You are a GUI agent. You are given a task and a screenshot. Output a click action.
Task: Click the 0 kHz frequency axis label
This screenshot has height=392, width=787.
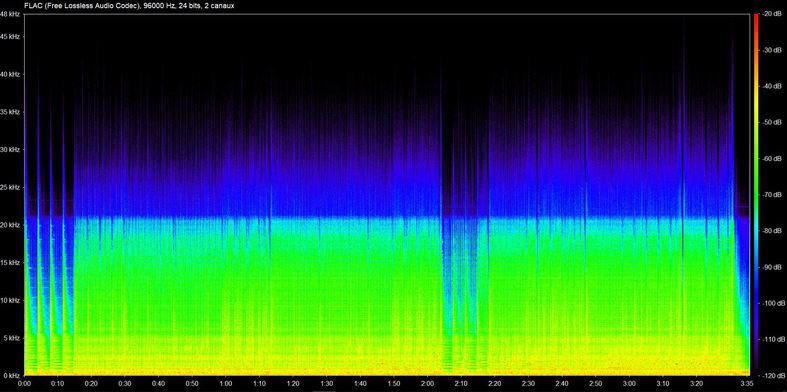click(x=12, y=375)
